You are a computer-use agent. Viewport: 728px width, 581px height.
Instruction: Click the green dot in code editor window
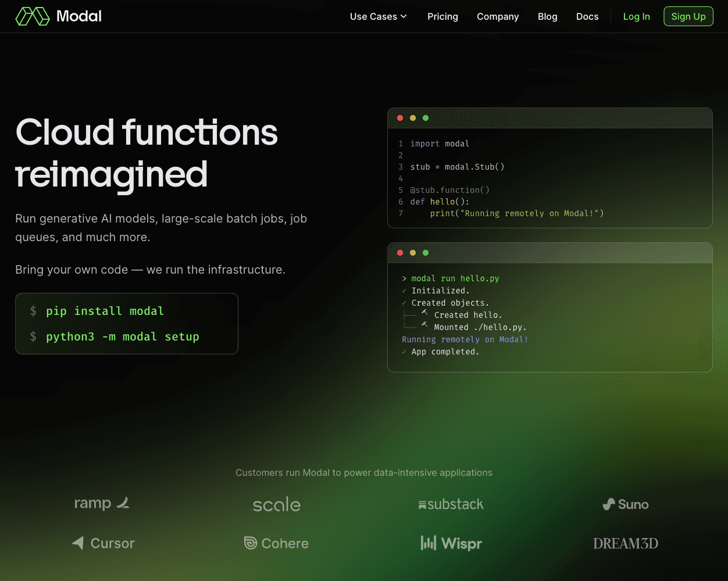coord(426,118)
